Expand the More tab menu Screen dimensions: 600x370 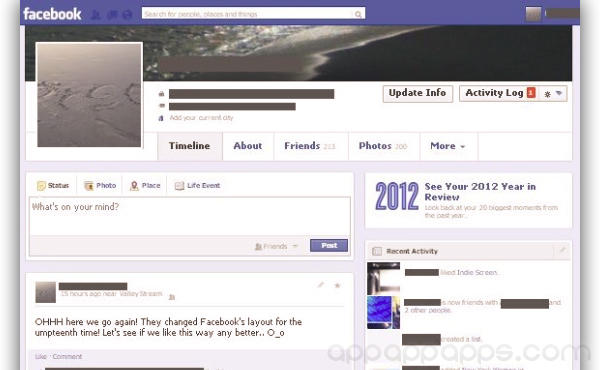click(448, 146)
